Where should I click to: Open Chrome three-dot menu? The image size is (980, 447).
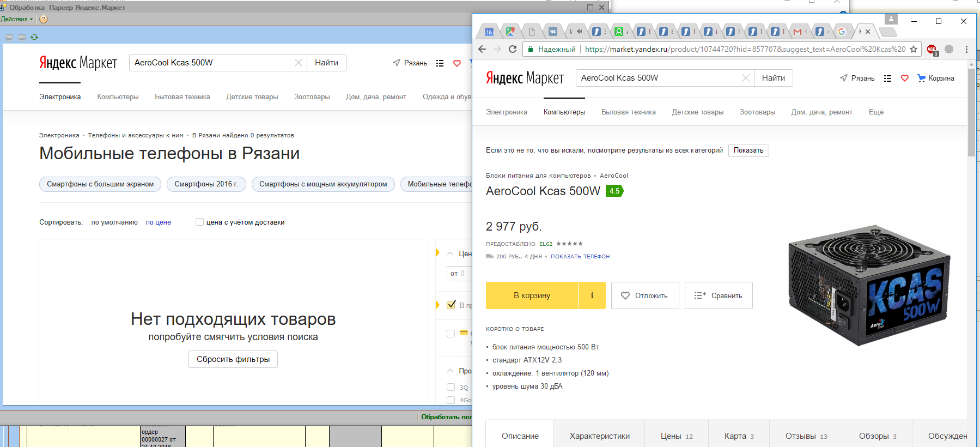(x=966, y=49)
